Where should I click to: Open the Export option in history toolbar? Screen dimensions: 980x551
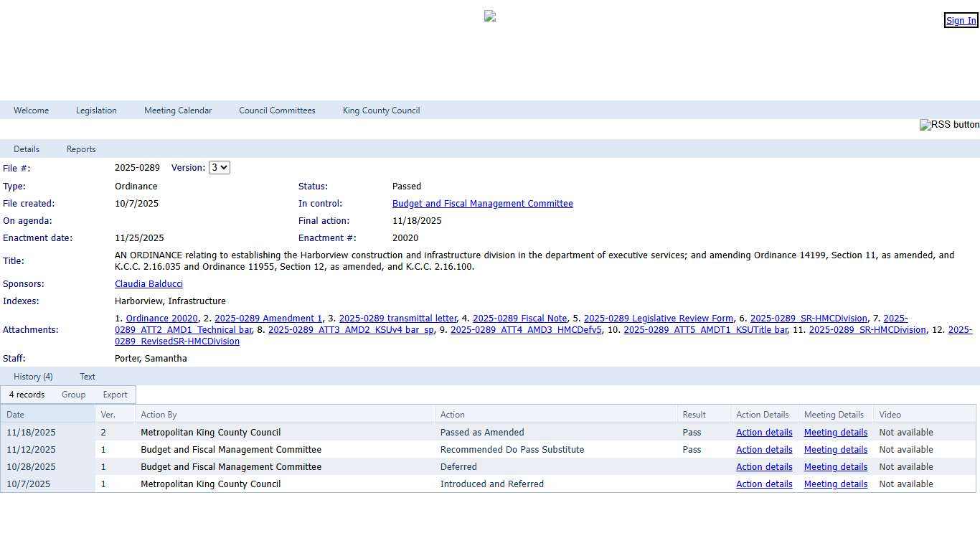coord(115,395)
